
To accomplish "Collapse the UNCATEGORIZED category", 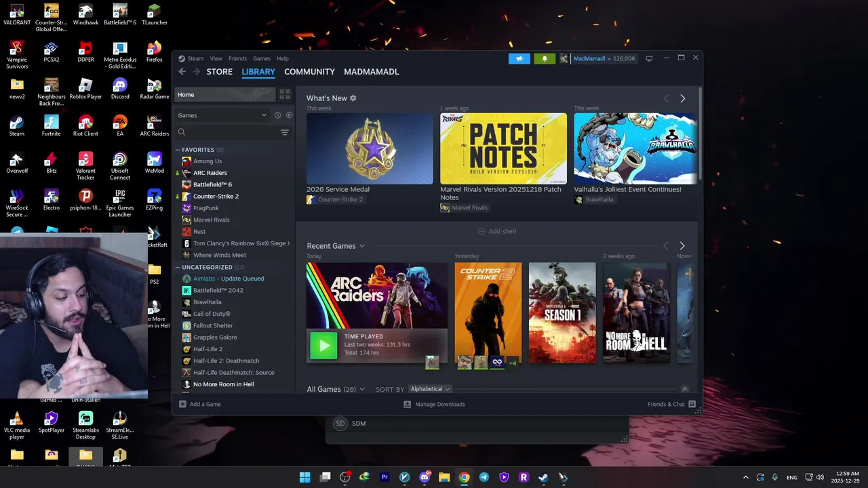I will (x=178, y=267).
